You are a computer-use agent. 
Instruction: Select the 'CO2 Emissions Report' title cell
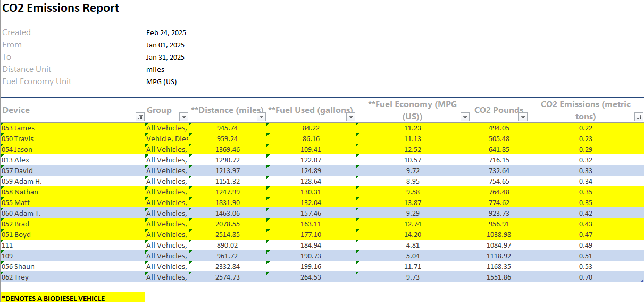pyautogui.click(x=61, y=8)
